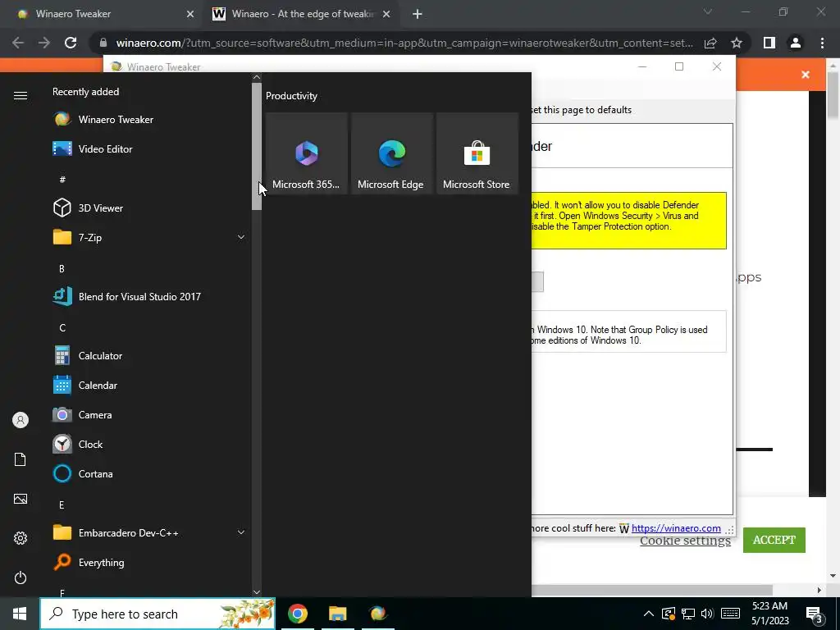Go back in Chrome

coord(18,43)
